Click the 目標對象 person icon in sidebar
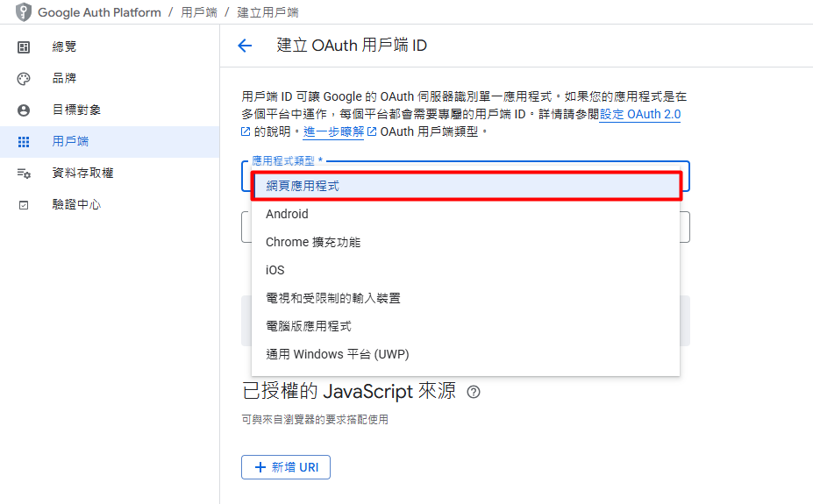Viewport: 813px width, 504px height. coord(24,110)
